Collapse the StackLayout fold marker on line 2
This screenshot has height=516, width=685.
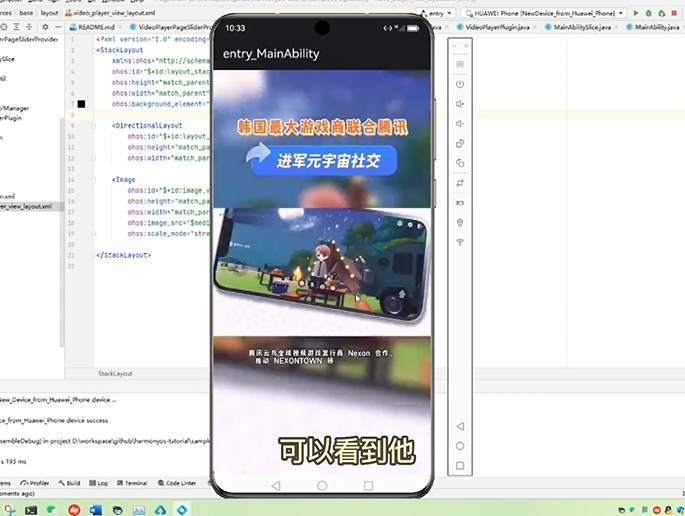coord(93,50)
